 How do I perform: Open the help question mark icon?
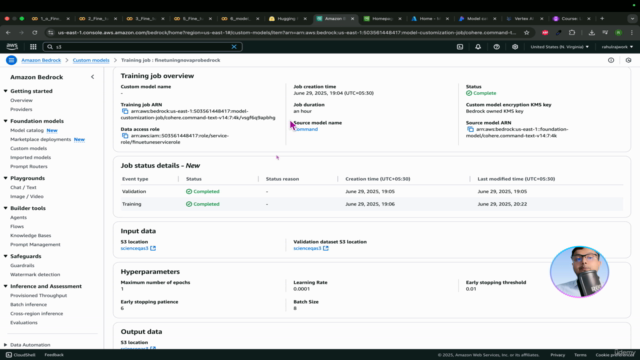[496, 47]
